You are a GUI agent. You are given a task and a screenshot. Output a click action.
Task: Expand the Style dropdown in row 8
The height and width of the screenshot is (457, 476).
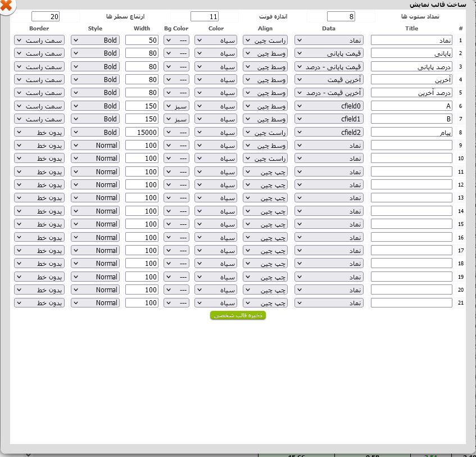coord(96,132)
